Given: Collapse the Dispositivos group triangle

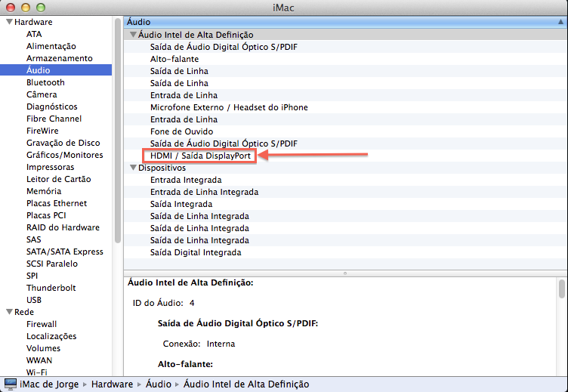Looking at the screenshot, I should click(x=133, y=168).
